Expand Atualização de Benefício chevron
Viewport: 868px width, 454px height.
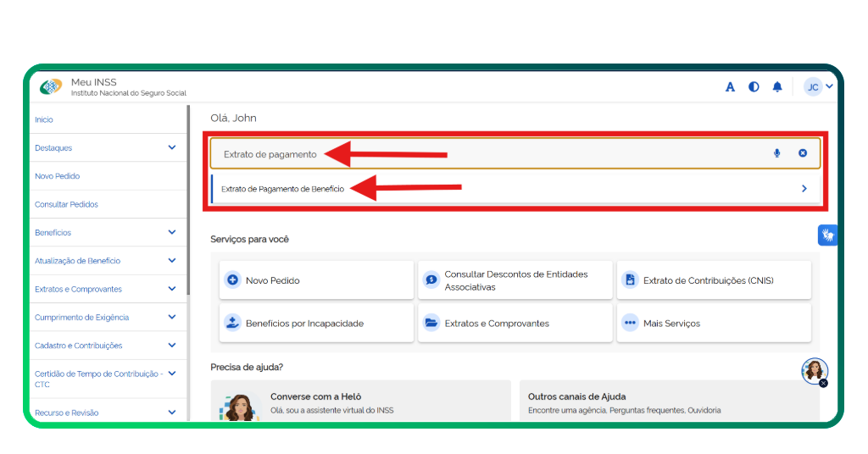click(x=171, y=260)
